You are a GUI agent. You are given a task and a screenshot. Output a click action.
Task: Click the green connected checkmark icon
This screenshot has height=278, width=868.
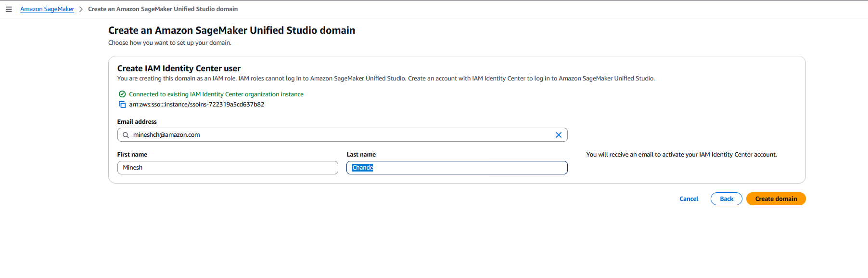coord(122,94)
